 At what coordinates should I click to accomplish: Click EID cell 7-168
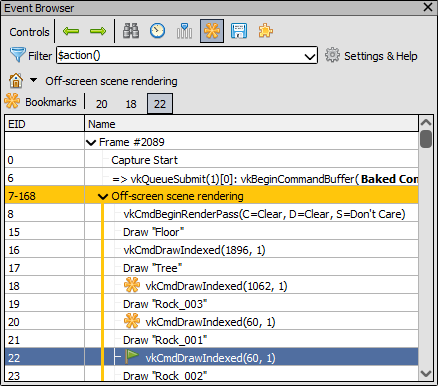45,196
